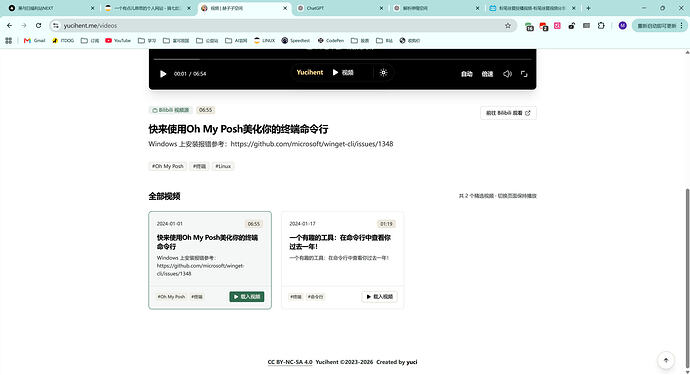
Task: Open the Gmail bookmark
Action: (35, 40)
